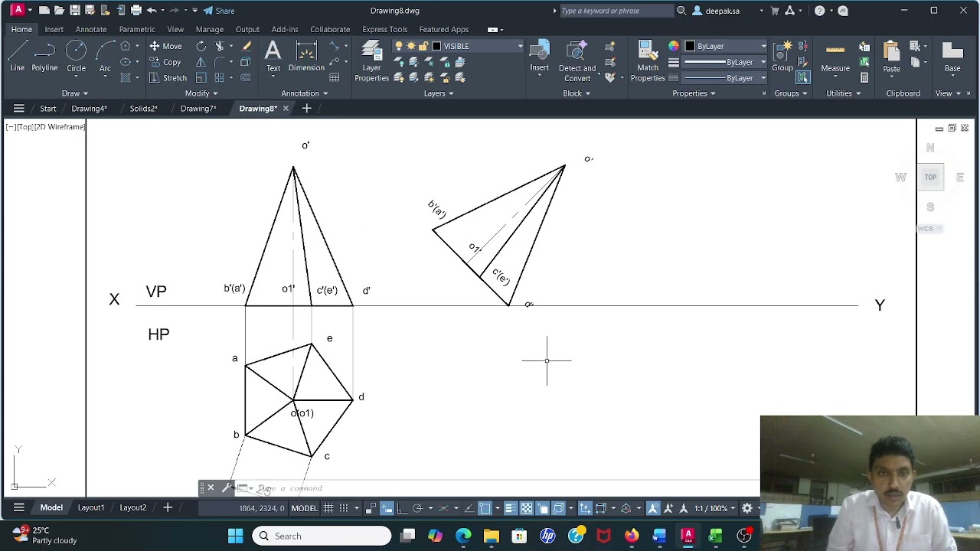Viewport: 980px width, 551px height.
Task: Toggle lineweight display in status bar
Action: (511, 508)
